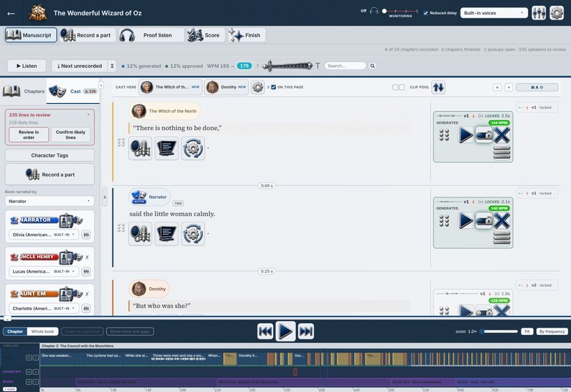Click the regenerate gear icon under the Narrator line

pyautogui.click(x=193, y=234)
